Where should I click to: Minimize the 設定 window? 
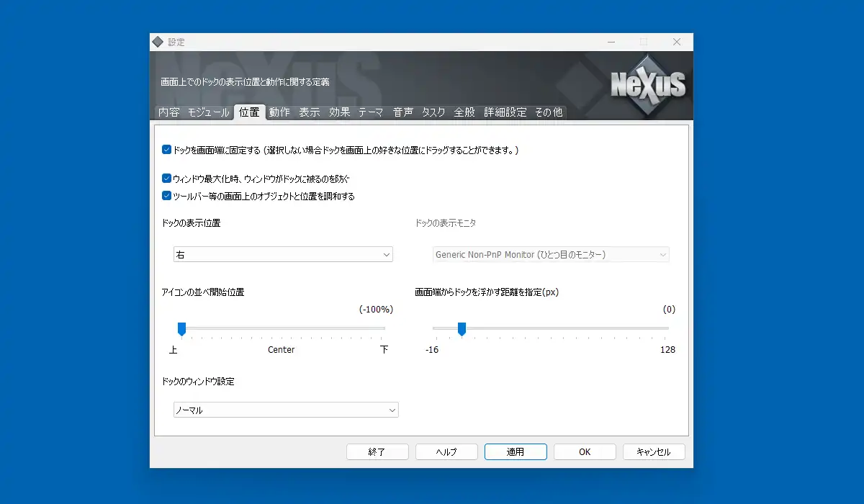[x=611, y=42]
